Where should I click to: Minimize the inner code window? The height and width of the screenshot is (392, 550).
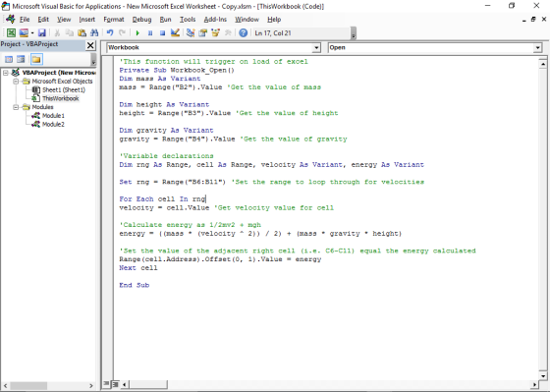click(524, 20)
